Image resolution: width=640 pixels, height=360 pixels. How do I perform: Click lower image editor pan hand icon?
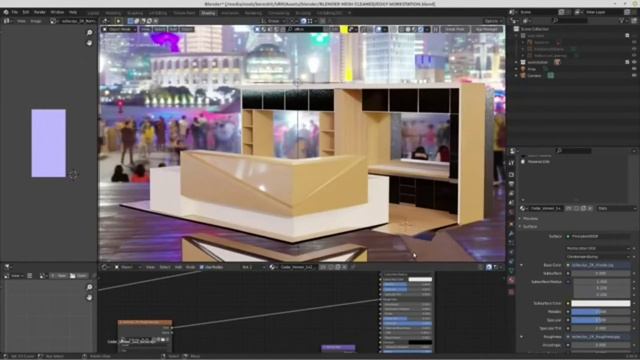tap(89, 298)
